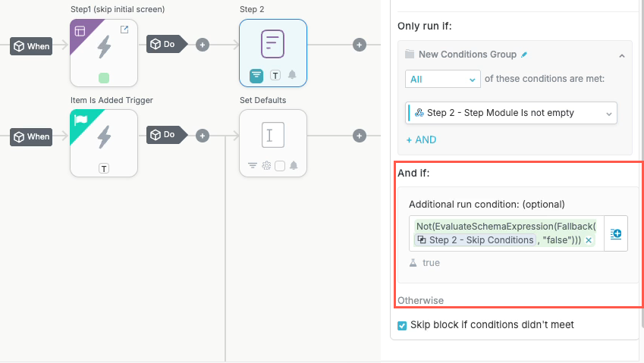Click the filter icon on Set Defaults block
Image resolution: width=644 pixels, height=363 pixels.
pos(253,166)
